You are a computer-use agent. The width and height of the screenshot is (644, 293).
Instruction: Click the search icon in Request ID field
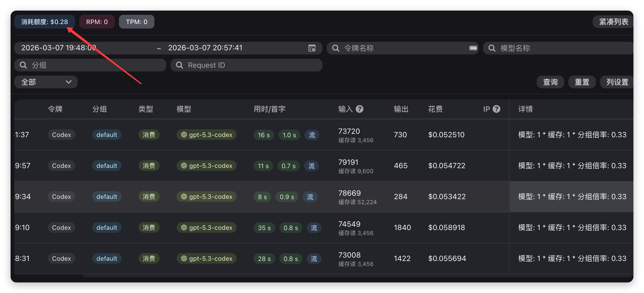point(180,65)
